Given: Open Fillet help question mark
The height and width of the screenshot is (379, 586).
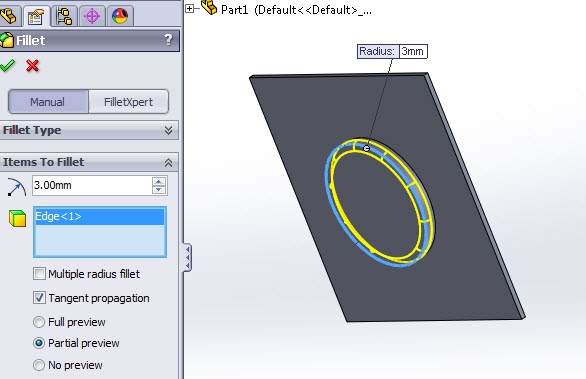Looking at the screenshot, I should [x=169, y=40].
